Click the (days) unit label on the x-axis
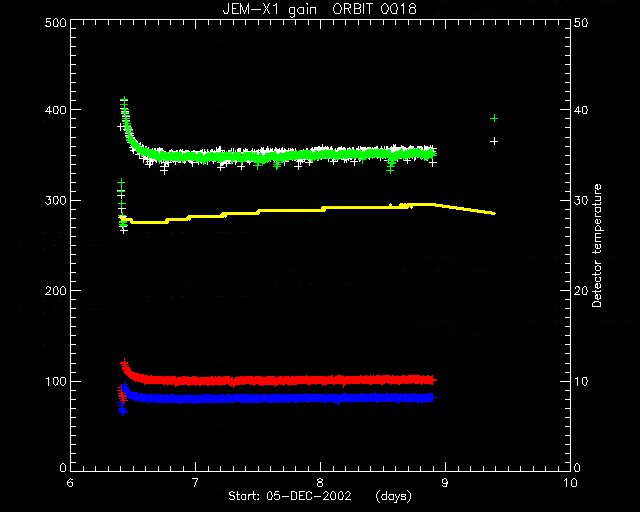640x512 pixels. [393, 496]
